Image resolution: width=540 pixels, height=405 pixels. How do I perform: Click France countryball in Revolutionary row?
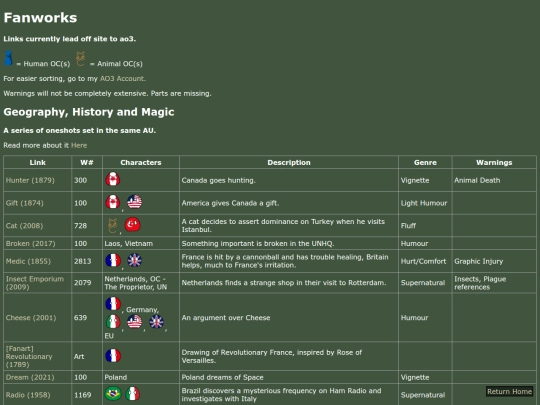tap(113, 355)
